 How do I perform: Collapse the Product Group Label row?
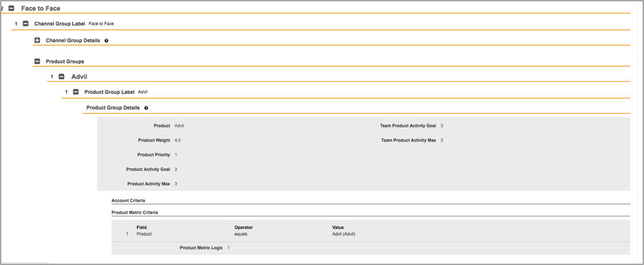76,92
